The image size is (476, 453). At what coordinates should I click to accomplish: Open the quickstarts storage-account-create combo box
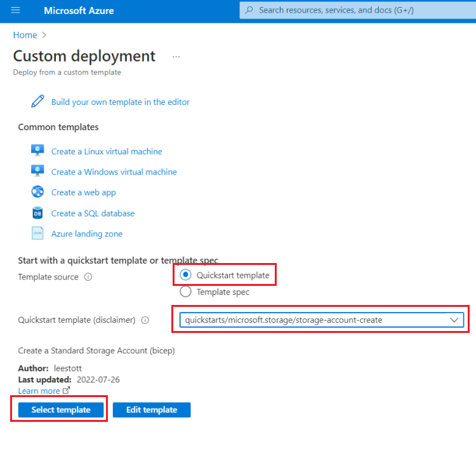click(322, 320)
